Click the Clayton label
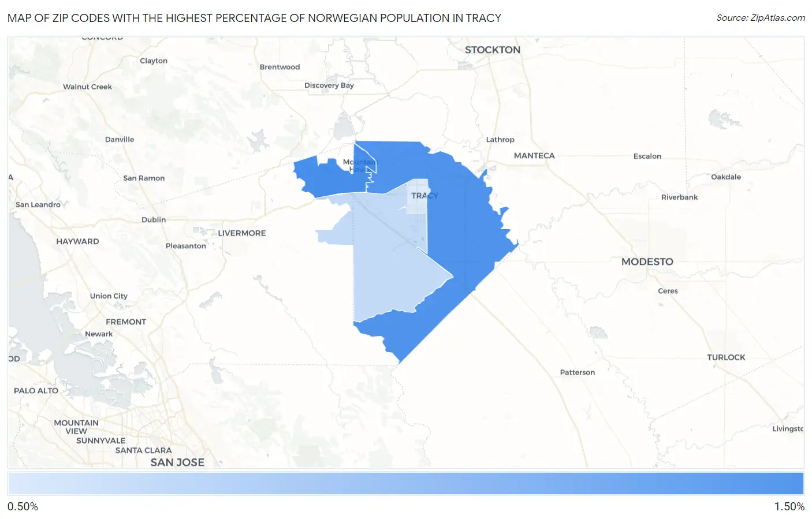Screen dimensions: 812x519 coord(154,61)
